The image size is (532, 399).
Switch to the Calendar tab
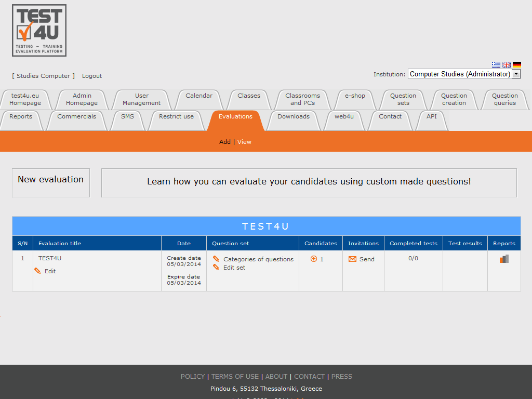(x=199, y=99)
